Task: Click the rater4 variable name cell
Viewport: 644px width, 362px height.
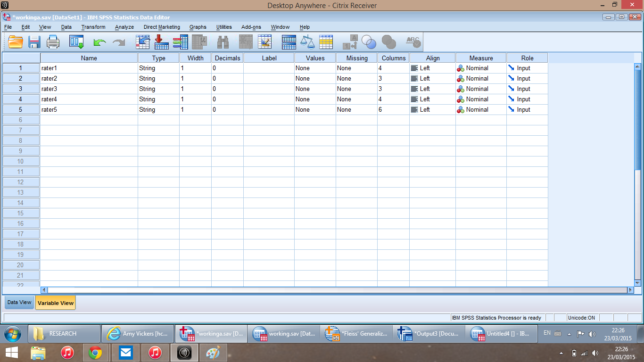Action: pos(89,99)
